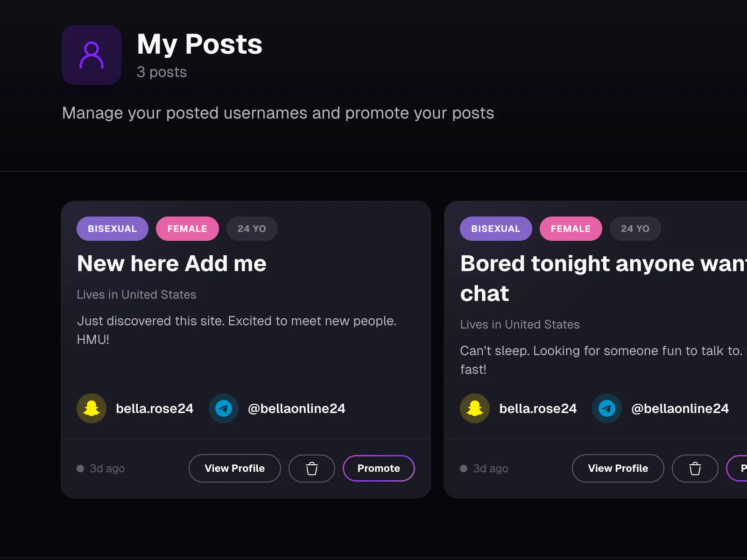Viewport: 747px width, 560px height.
Task: Click the Promote button on the first post
Action: pos(379,468)
